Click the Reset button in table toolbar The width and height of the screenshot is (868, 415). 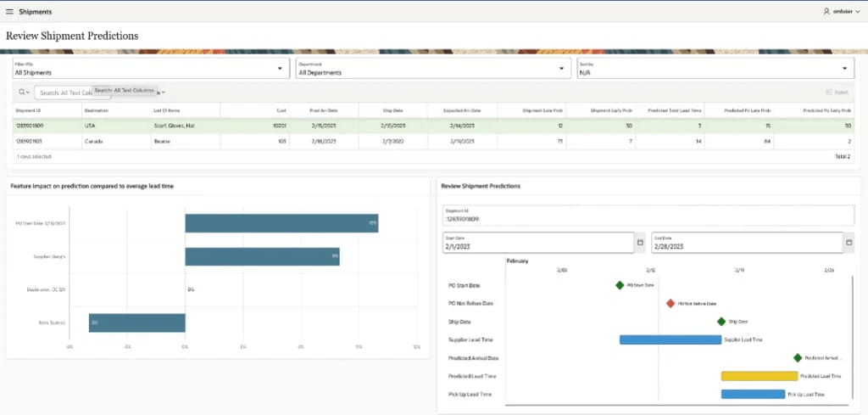(x=837, y=92)
